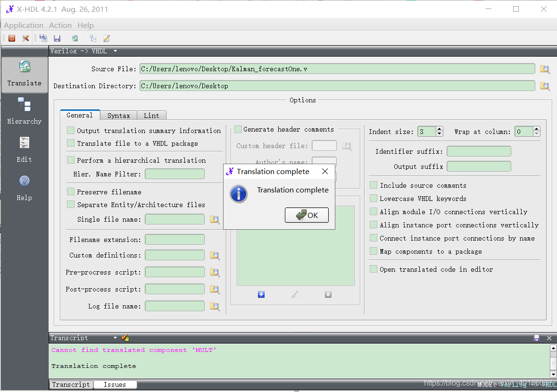Click the Identifier suffix field
The image size is (557, 392).
tap(479, 151)
